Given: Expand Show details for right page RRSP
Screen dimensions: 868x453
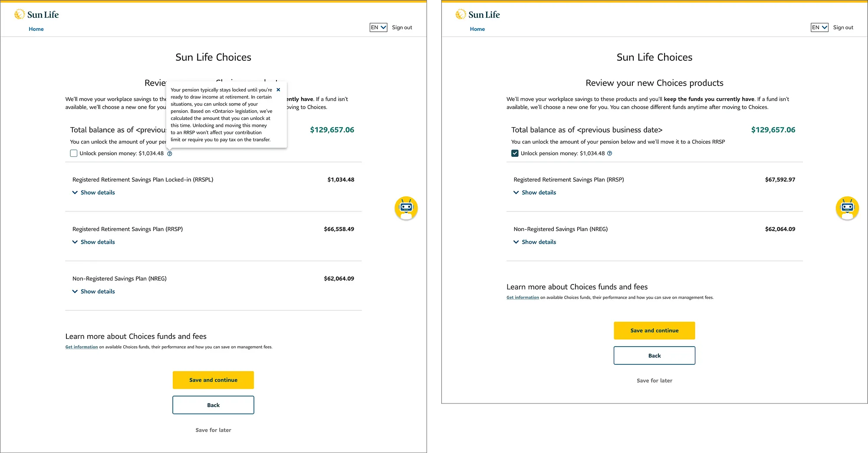Looking at the screenshot, I should pyautogui.click(x=535, y=192).
